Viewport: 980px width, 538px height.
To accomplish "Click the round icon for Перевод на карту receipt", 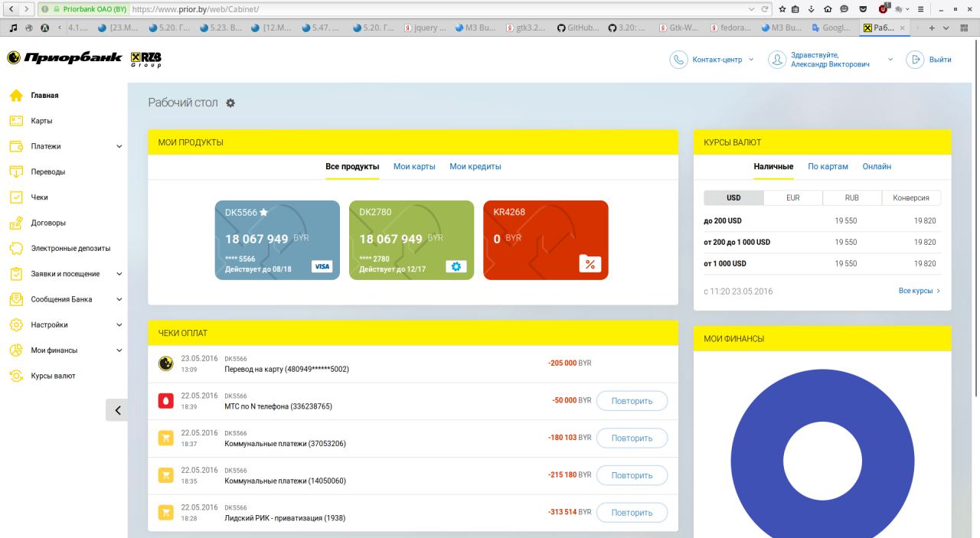I will coord(165,363).
